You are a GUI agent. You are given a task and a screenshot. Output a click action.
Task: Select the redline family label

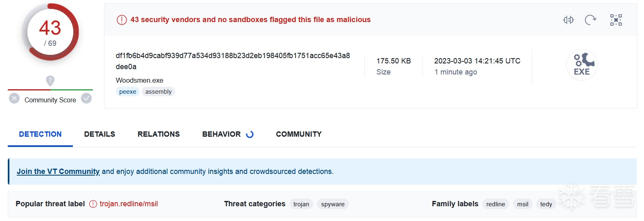click(x=495, y=204)
